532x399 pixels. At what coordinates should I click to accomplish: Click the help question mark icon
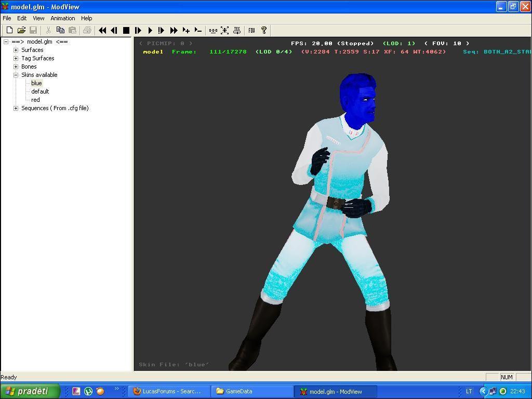(263, 31)
